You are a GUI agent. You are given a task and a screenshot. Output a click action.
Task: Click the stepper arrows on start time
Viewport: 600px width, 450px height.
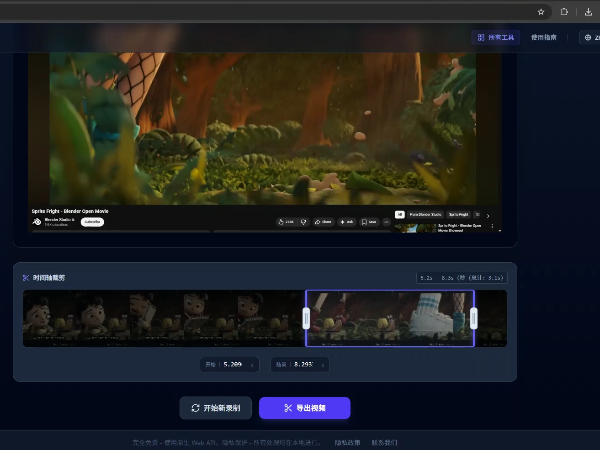point(252,365)
